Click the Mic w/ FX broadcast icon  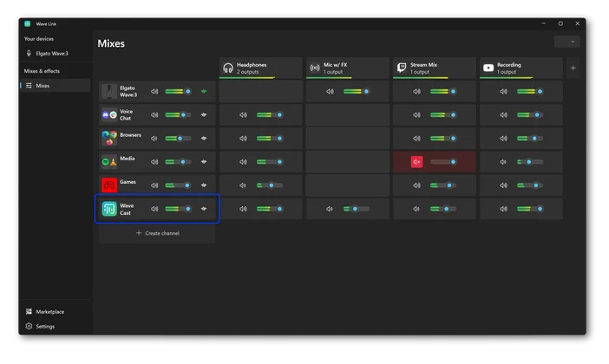(315, 68)
